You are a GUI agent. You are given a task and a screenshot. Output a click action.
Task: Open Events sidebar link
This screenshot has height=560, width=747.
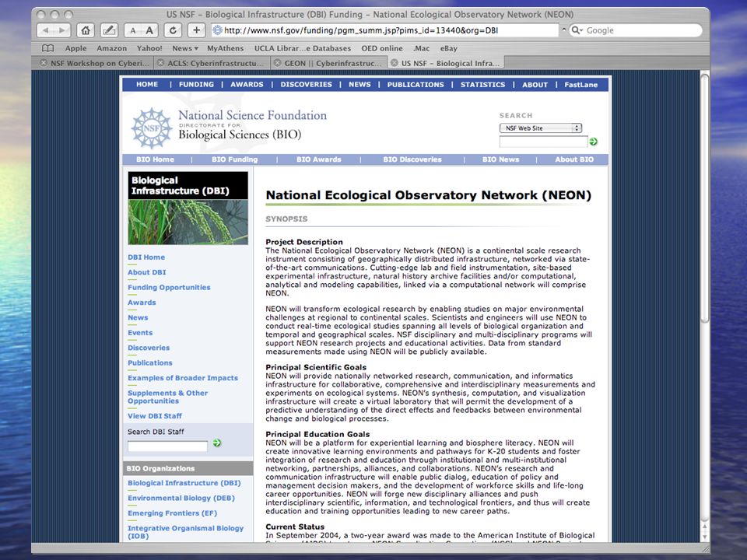(140, 333)
